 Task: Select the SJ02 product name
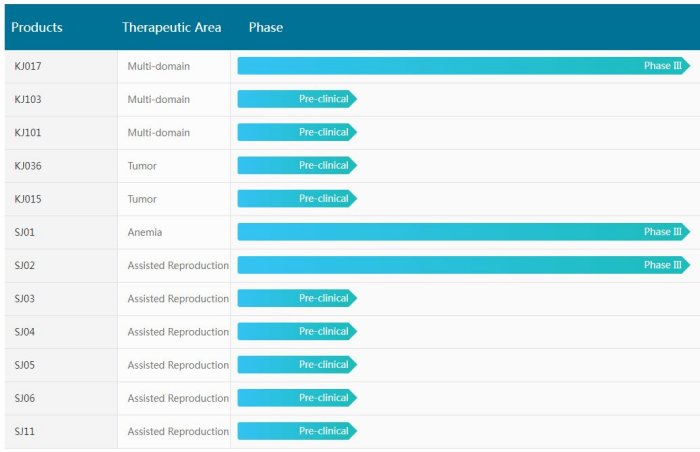click(25, 265)
